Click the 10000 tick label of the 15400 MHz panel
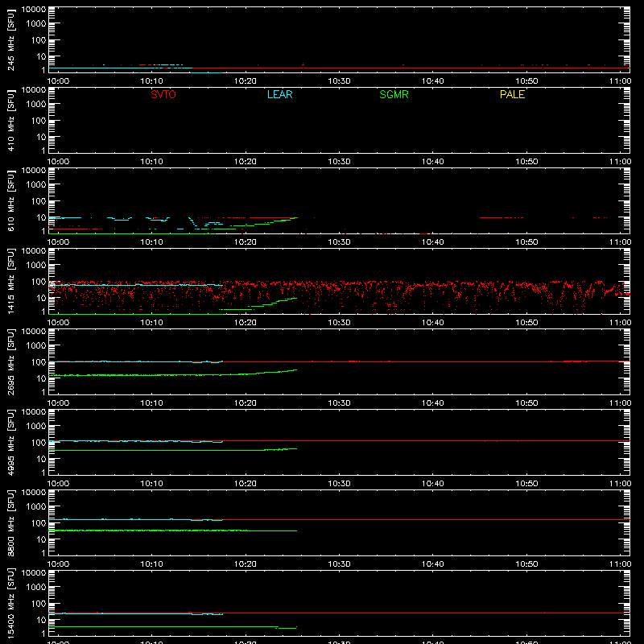Image resolution: width=644 pixels, height=644 pixels. tap(34, 573)
